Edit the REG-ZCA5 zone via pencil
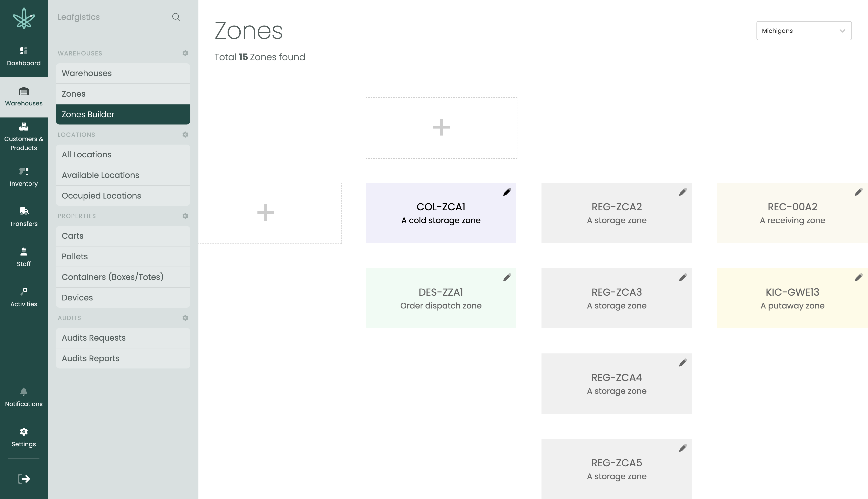Image resolution: width=868 pixels, height=499 pixels. tap(683, 448)
